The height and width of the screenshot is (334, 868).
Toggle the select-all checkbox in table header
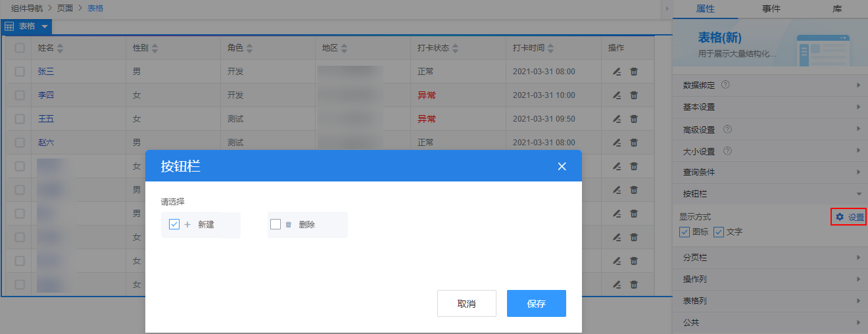point(20,48)
